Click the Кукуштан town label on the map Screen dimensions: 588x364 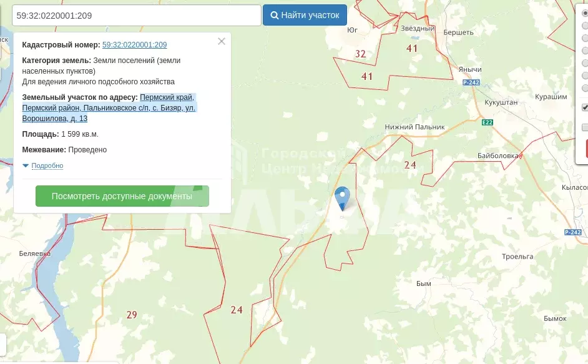click(x=502, y=101)
